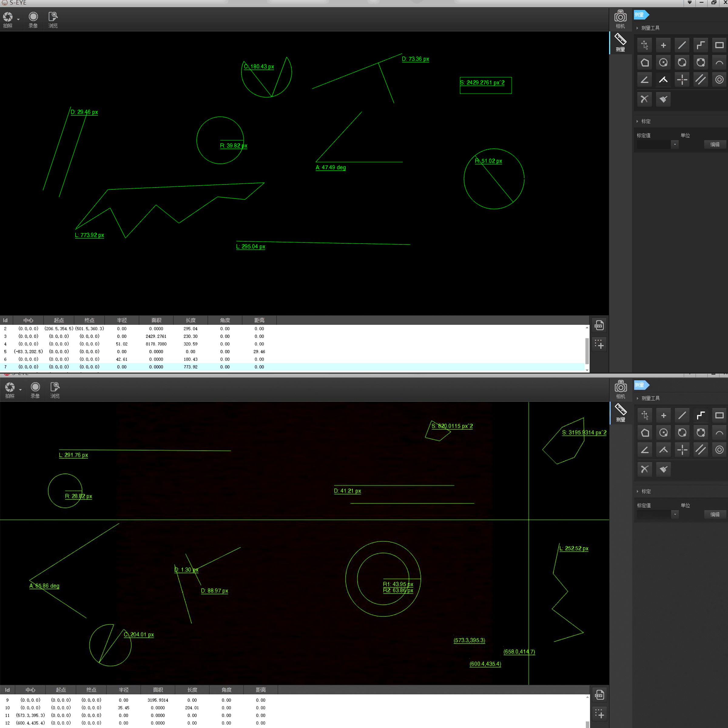Click the 编辑 button in the upper window

[x=714, y=144]
